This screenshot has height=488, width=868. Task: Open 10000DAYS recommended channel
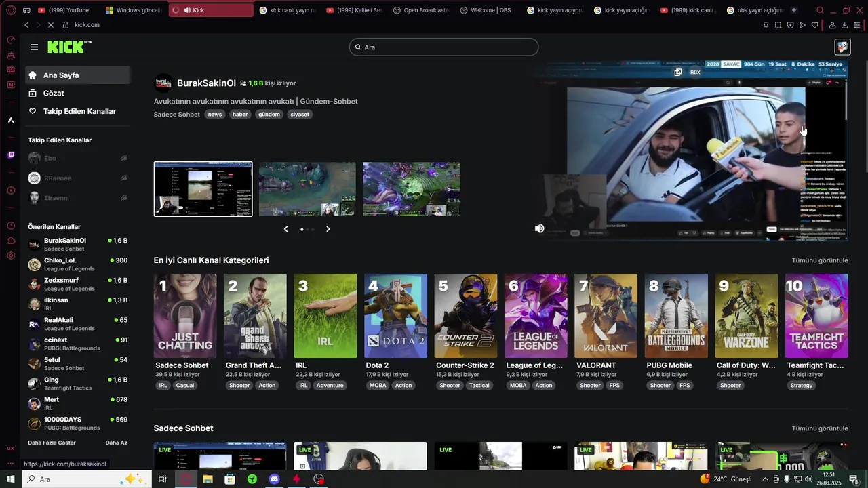(78, 423)
